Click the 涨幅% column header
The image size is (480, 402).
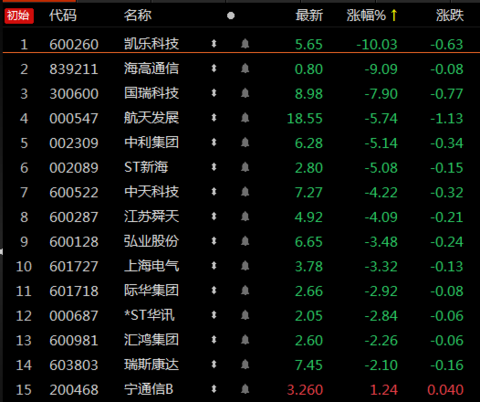click(x=366, y=15)
